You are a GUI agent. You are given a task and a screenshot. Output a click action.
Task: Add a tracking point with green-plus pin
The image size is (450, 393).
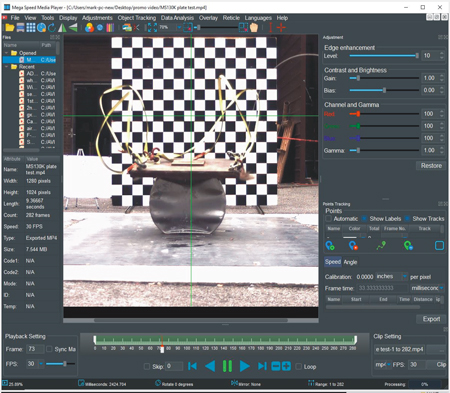330,246
